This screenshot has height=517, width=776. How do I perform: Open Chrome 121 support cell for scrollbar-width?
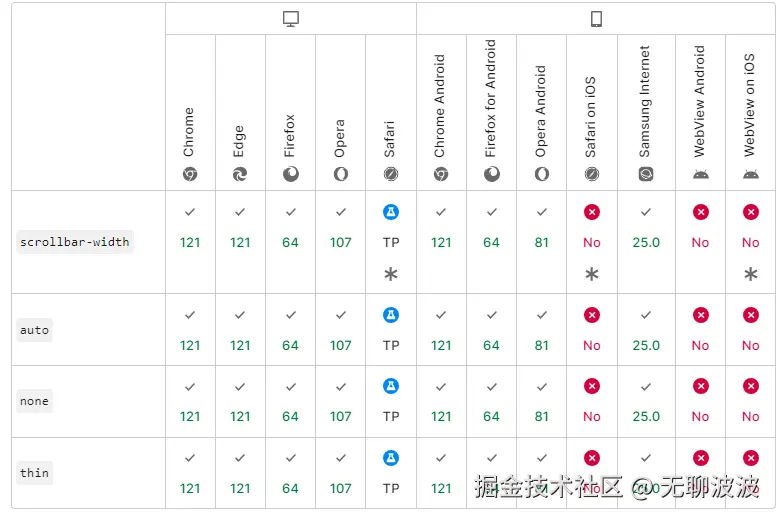tap(190, 242)
